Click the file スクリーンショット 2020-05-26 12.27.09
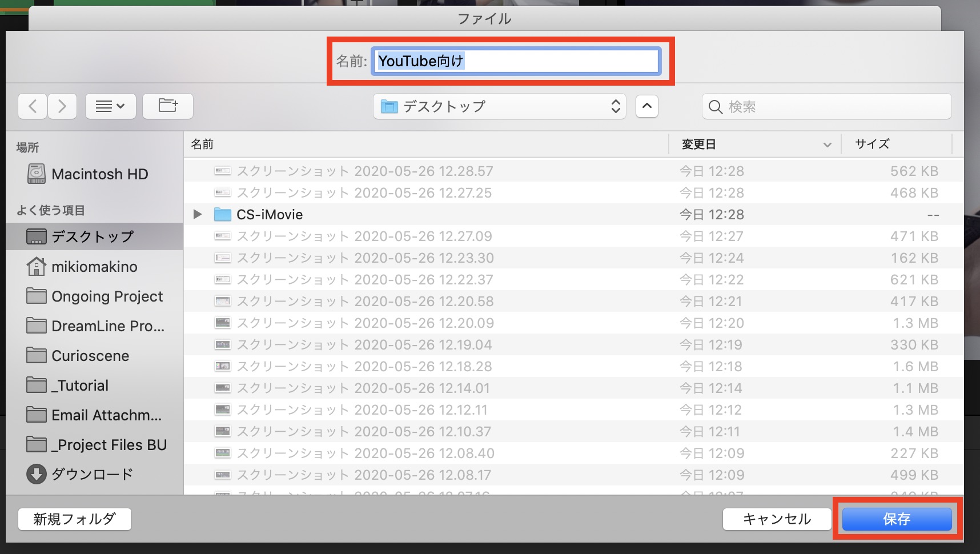 point(573,236)
